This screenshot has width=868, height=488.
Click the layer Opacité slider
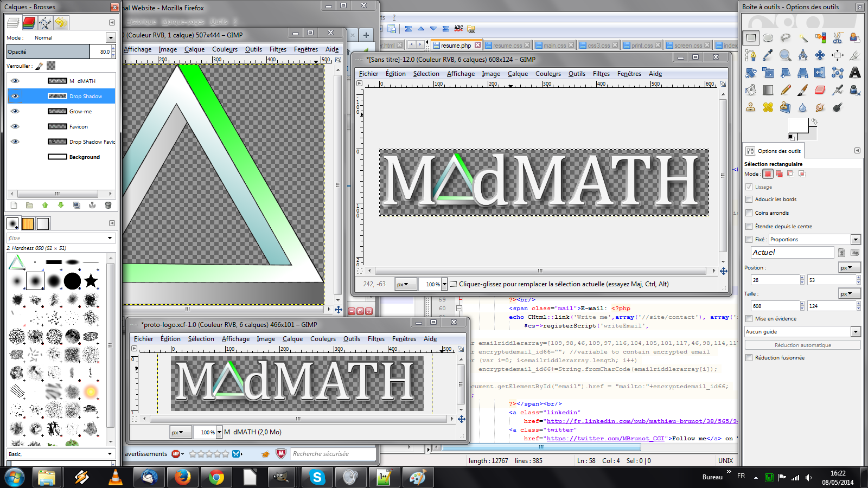49,52
